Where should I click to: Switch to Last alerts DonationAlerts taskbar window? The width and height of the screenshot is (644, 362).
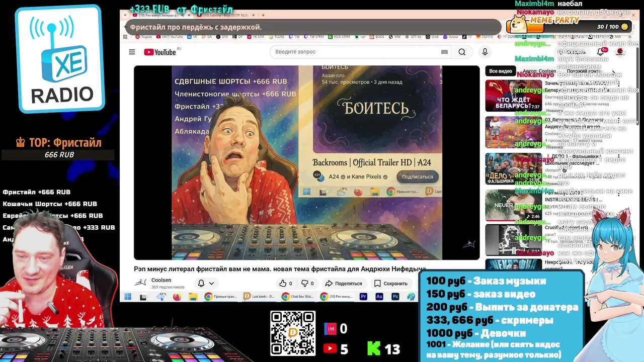pos(259,297)
